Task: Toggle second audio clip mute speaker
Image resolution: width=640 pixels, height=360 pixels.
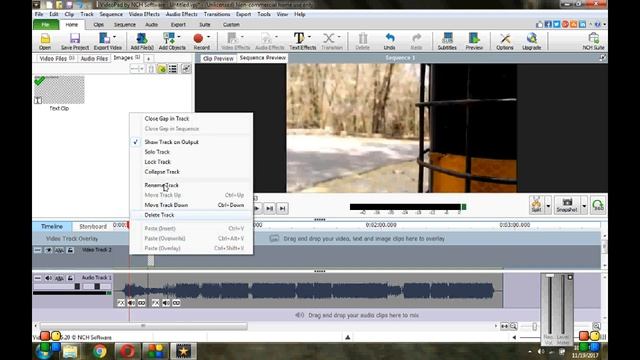Action: [x=166, y=303]
